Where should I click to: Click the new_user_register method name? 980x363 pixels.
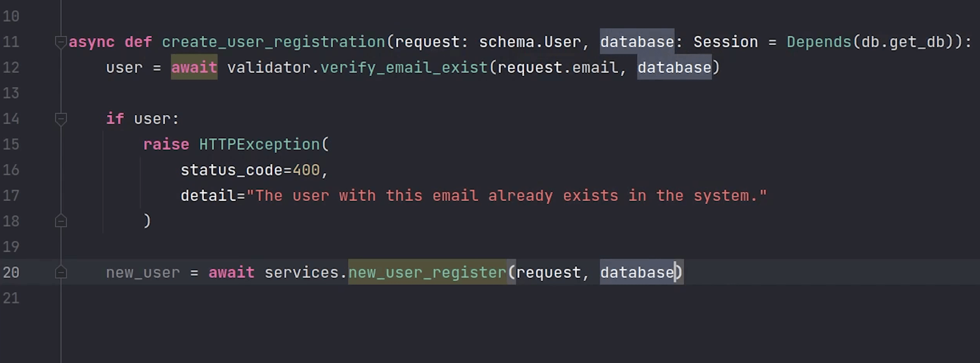click(x=427, y=272)
